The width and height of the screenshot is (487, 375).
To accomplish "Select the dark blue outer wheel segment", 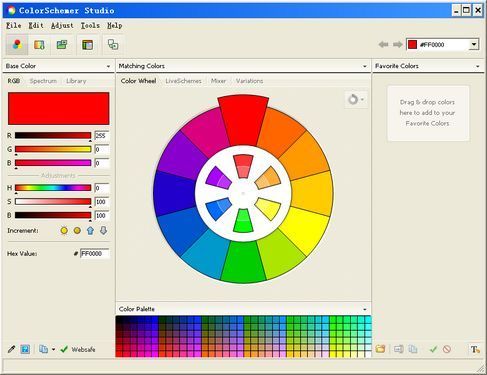I will click(x=174, y=193).
